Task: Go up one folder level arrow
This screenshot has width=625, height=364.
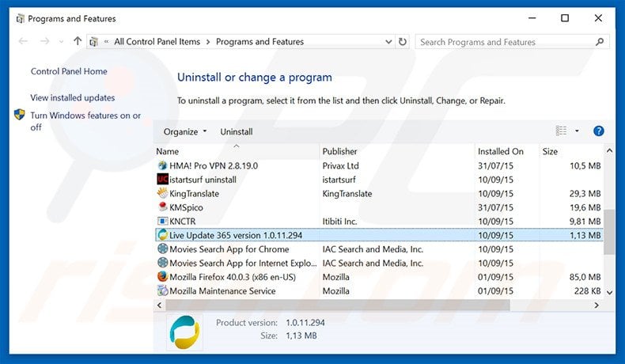Action: [x=78, y=41]
